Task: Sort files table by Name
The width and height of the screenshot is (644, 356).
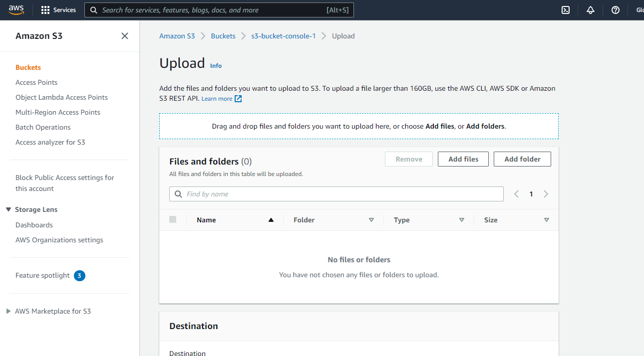Action: pyautogui.click(x=271, y=220)
